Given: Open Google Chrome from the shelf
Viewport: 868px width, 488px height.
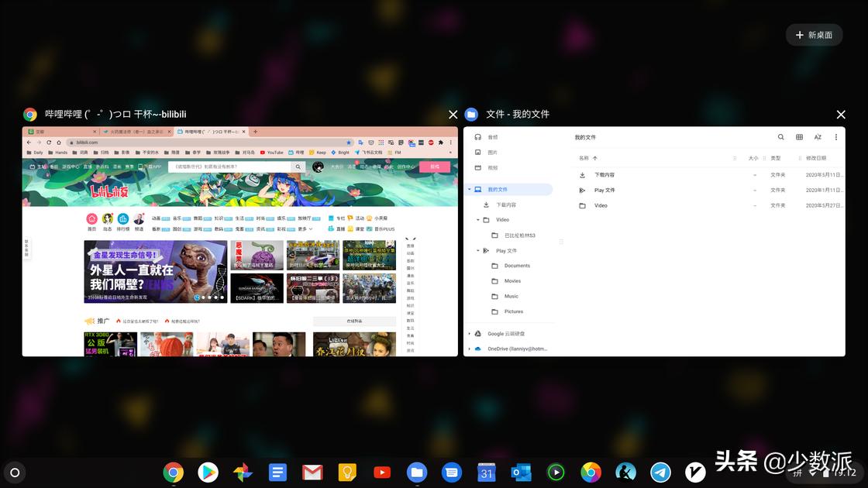Looking at the screenshot, I should 174,473.
